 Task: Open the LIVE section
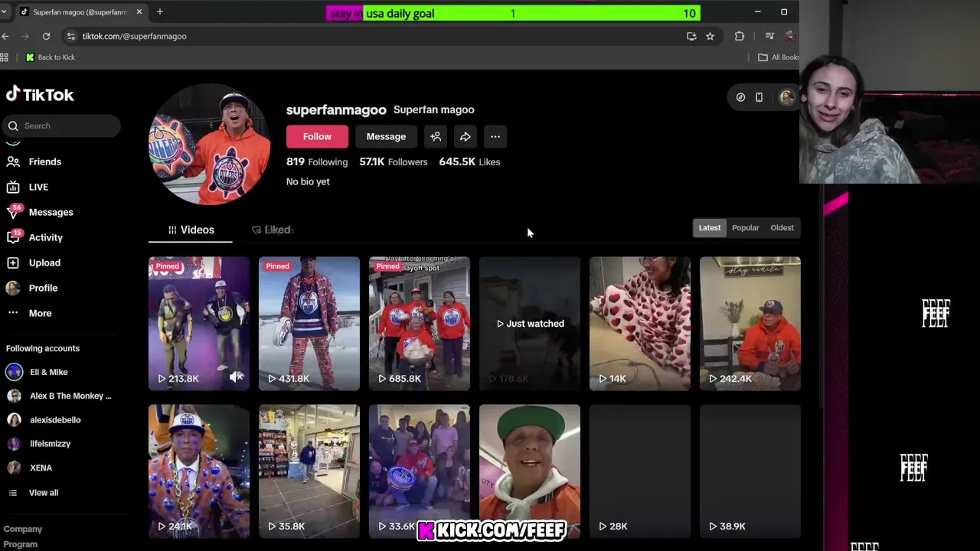click(38, 187)
